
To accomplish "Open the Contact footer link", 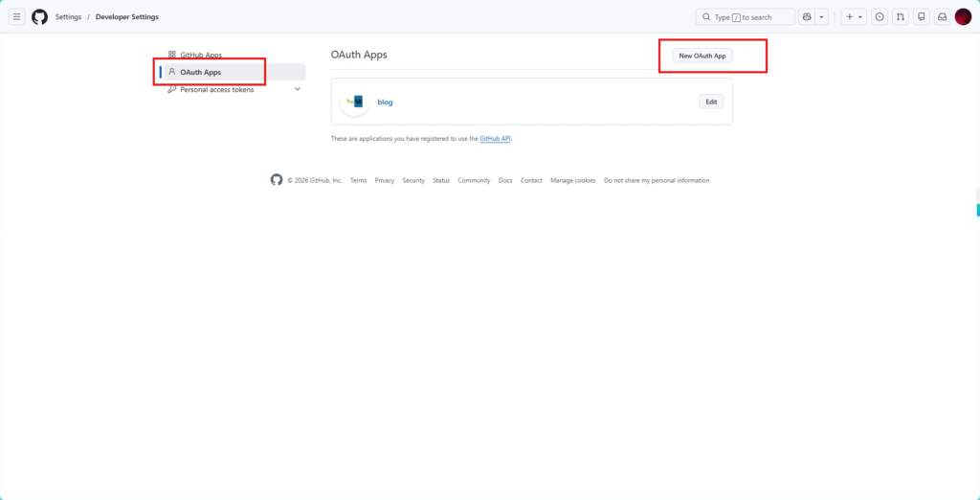I will [531, 180].
